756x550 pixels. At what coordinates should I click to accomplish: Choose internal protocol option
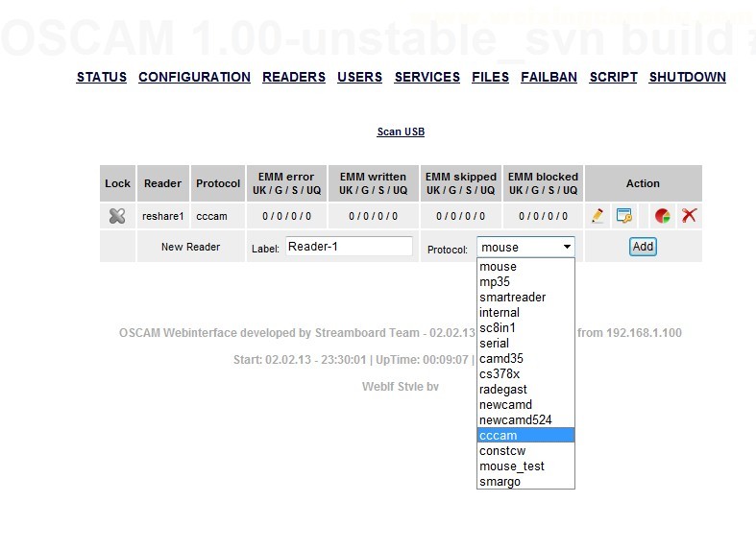[x=525, y=313]
